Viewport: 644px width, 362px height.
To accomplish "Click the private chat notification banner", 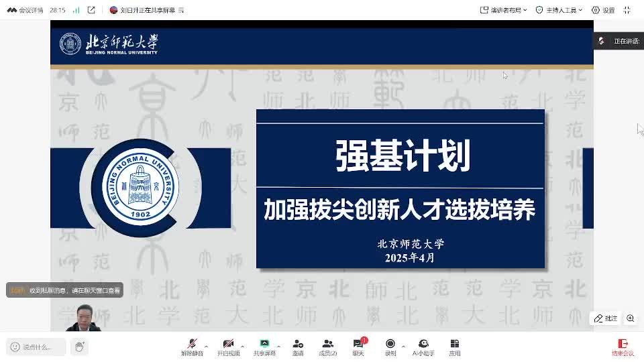I will coord(65,290).
